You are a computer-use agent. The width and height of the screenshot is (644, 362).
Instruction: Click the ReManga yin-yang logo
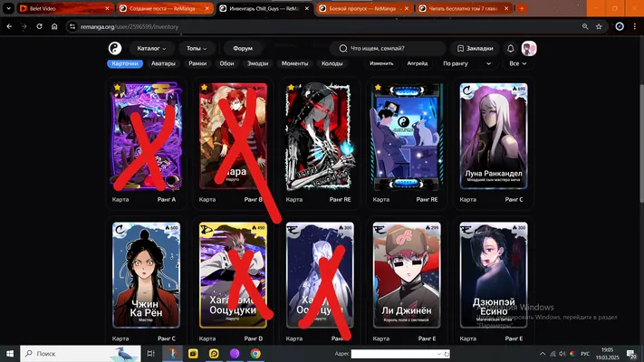coord(115,49)
